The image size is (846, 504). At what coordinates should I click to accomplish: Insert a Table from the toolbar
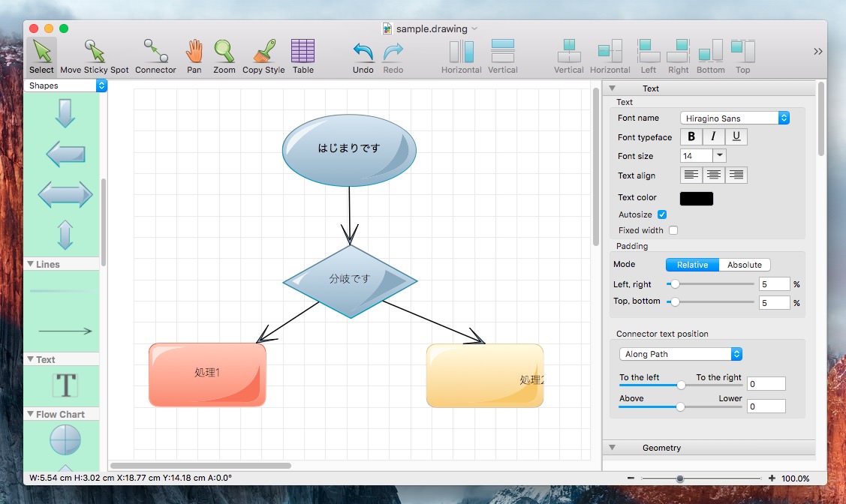point(303,53)
